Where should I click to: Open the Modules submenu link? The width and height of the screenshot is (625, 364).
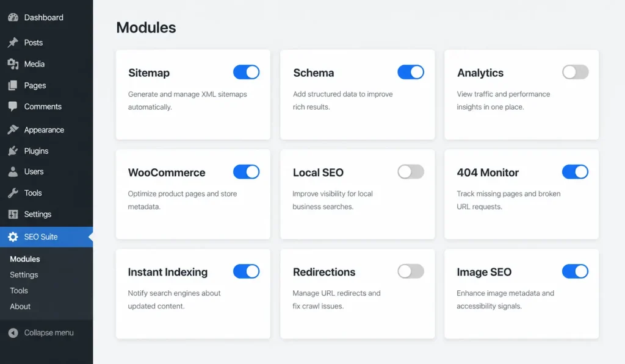tap(25, 259)
